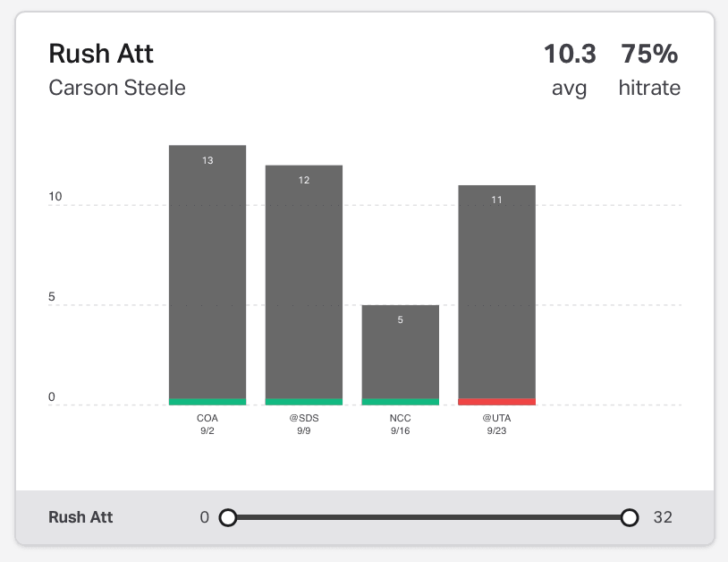
Task: Select the @SDS 9/9 bar showing 12
Action: [304, 282]
